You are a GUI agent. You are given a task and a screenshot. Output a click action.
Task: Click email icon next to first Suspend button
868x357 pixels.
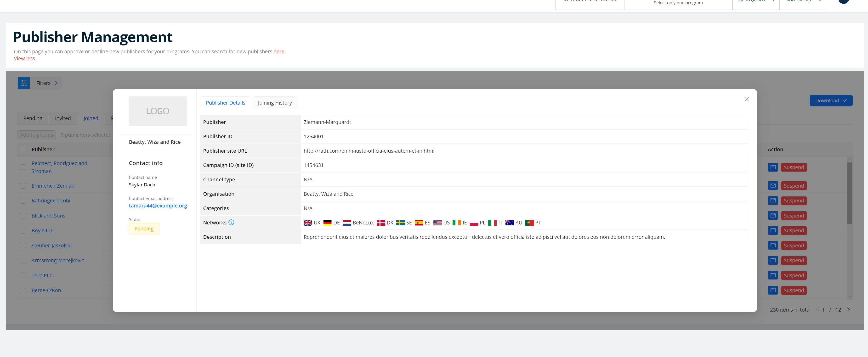773,167
